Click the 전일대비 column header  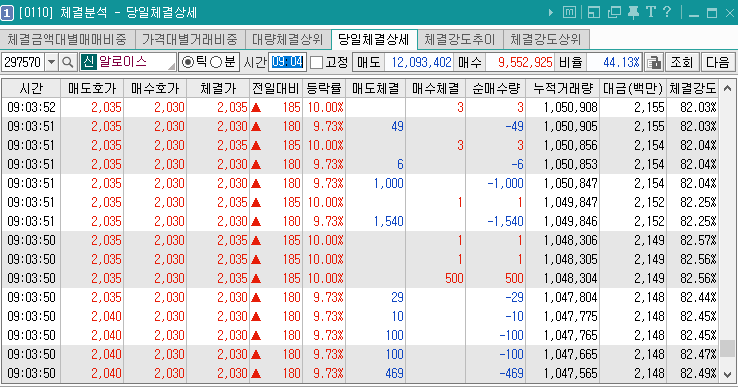276,88
